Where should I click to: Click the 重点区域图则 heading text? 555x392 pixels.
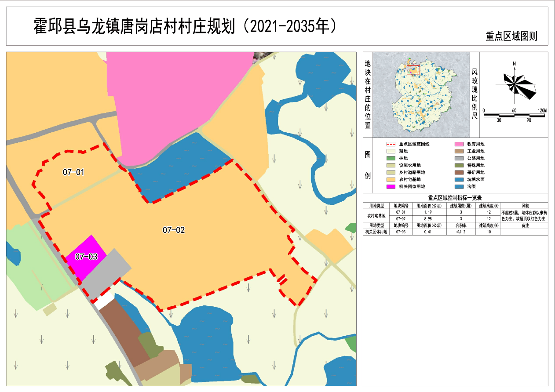511,36
